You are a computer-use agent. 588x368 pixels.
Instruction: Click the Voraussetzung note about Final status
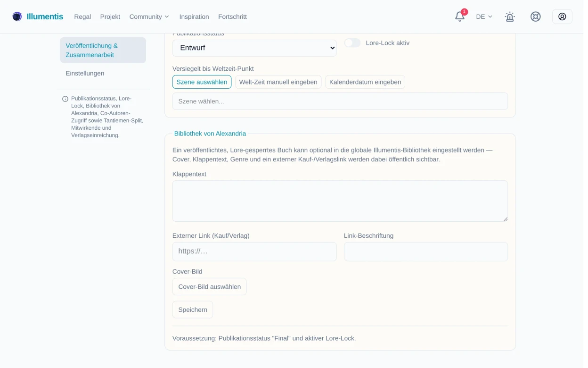(264, 338)
